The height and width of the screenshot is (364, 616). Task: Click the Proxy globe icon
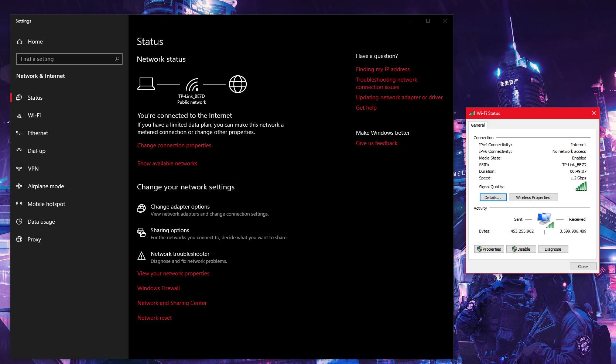(x=19, y=240)
